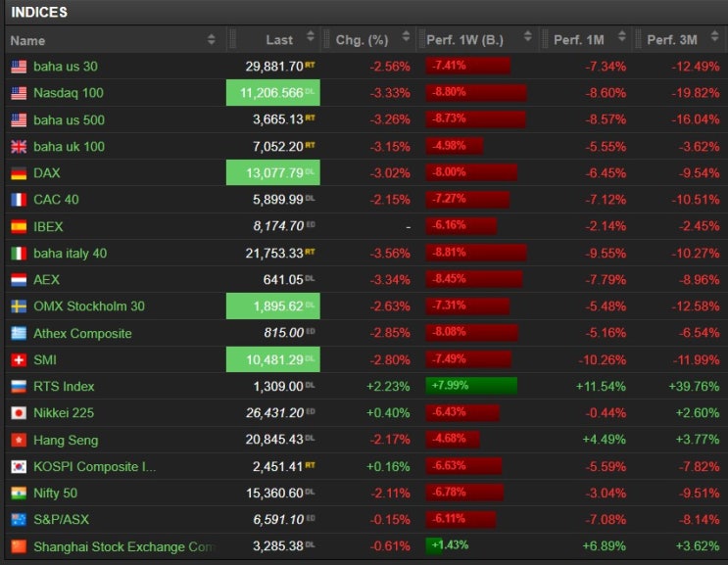Screen dimensions: 728x565
Task: Click the highlighted 13,077.79 DAX value
Action: point(273,172)
